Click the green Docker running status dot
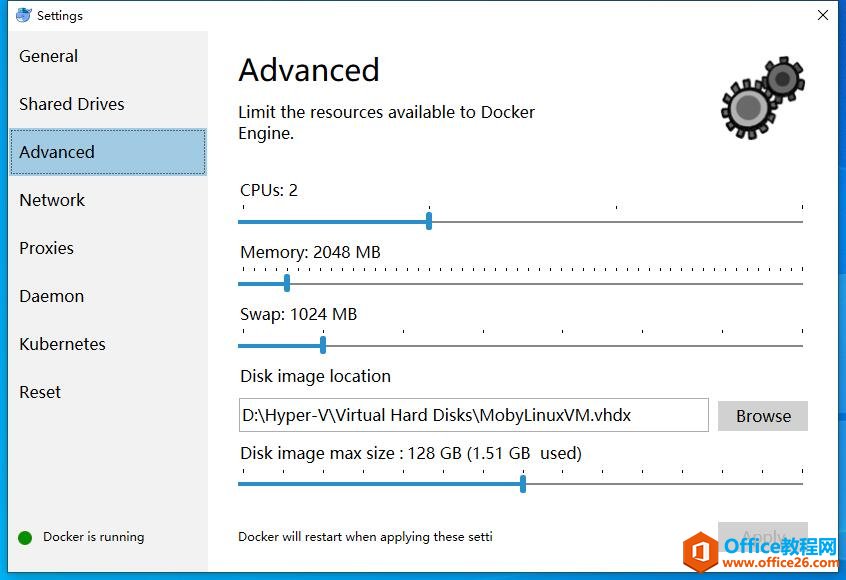Viewport: 846px width, 580px height. [25, 537]
